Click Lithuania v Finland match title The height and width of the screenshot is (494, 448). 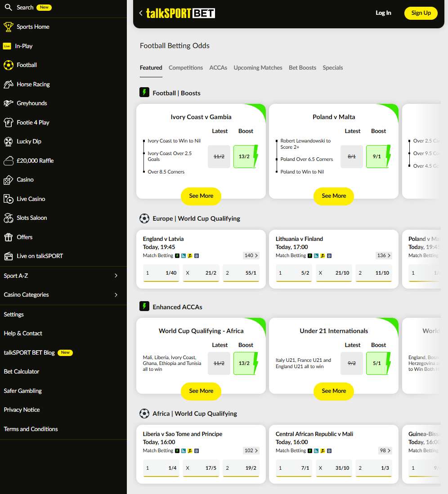click(x=299, y=239)
